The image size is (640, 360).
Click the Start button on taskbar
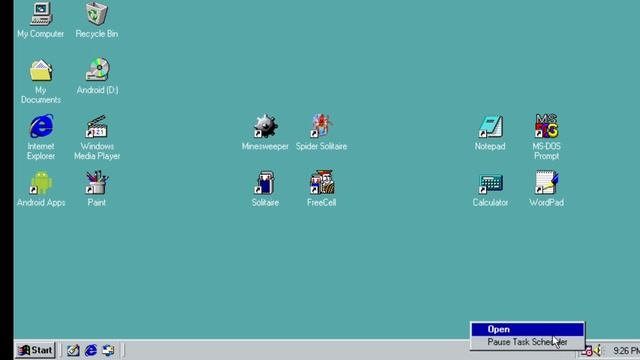tap(36, 350)
